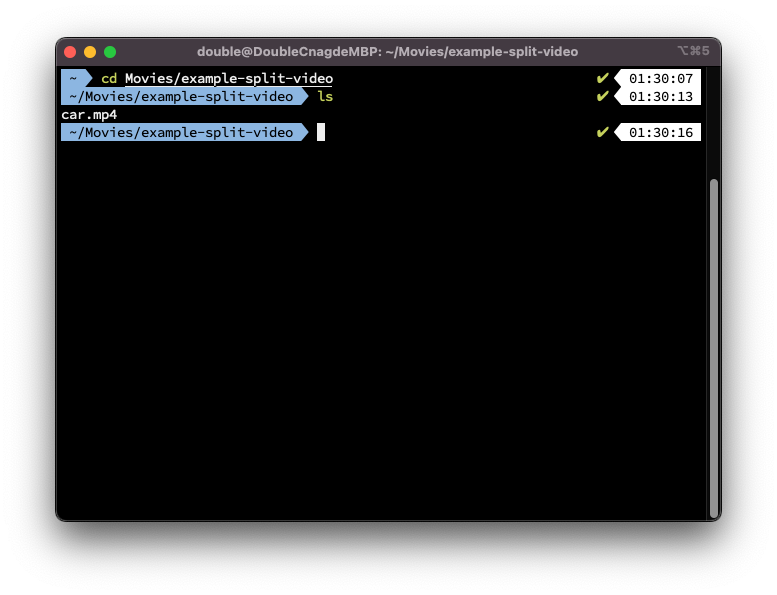The height and width of the screenshot is (595, 777).
Task: Click the terminal vertical scrollbar thumb
Action: (x=714, y=348)
